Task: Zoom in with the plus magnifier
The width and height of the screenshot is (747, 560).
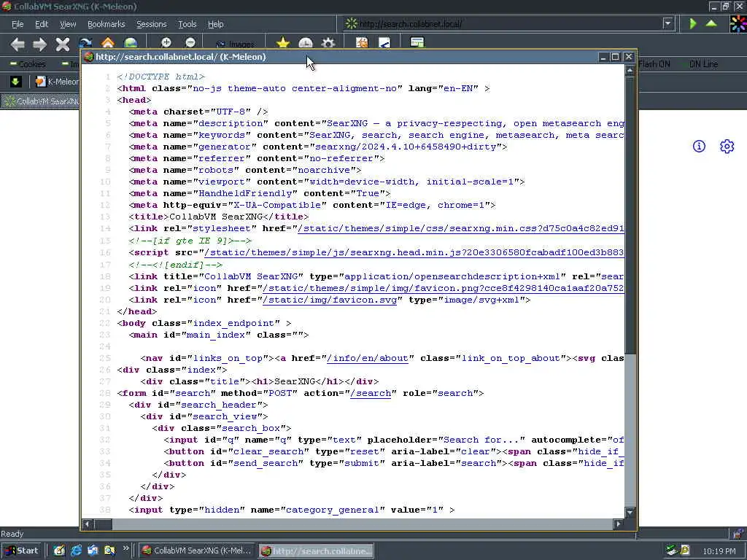Action: 166,43
